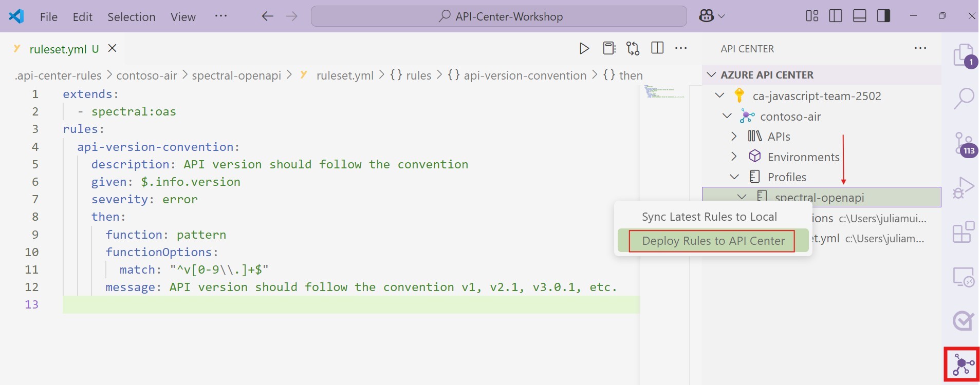Click the ruleset.yml breadcrumb segment

click(345, 75)
